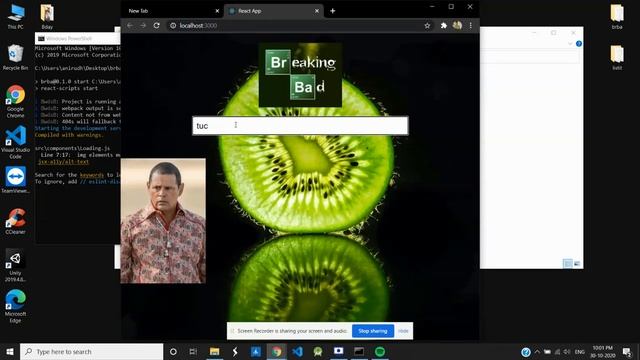
Task: Launch TeamViewer desktop shortcut
Action: 16,180
